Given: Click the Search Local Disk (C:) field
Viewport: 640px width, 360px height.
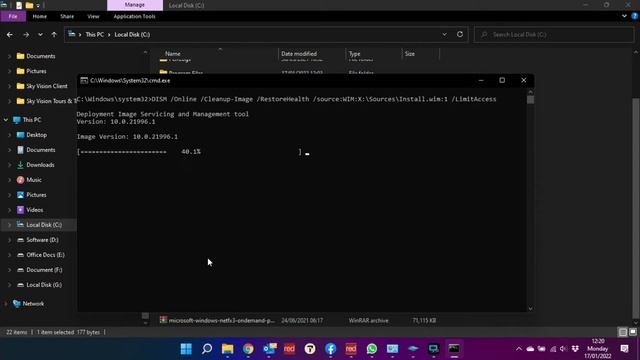Looking at the screenshot, I should point(554,35).
